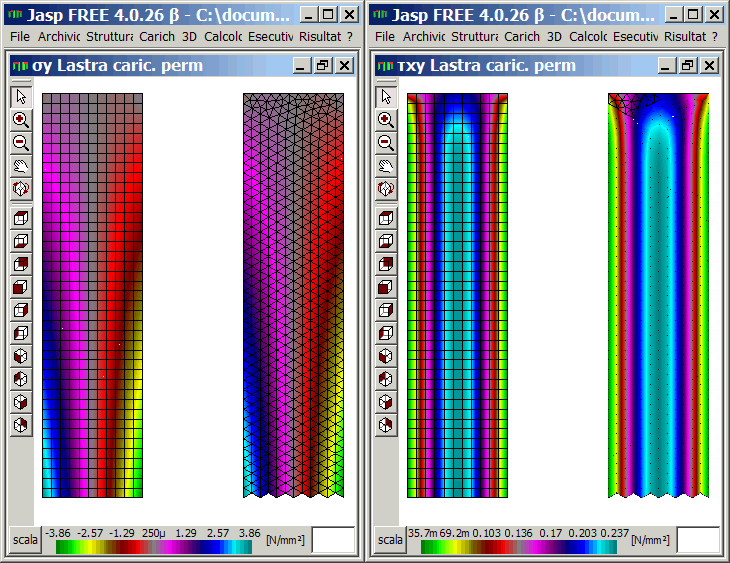Pick third isometric cube view in σy window
This screenshot has width=730, height=563.
click(x=21, y=402)
